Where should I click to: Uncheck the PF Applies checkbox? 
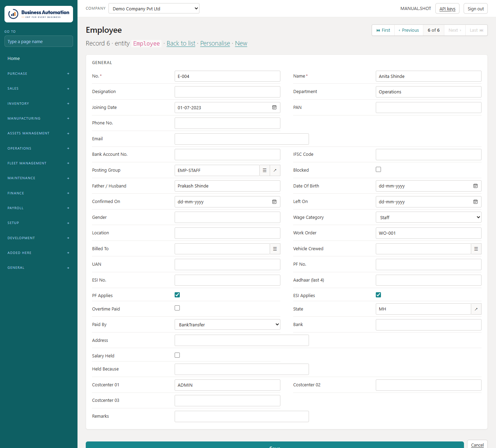pos(177,295)
